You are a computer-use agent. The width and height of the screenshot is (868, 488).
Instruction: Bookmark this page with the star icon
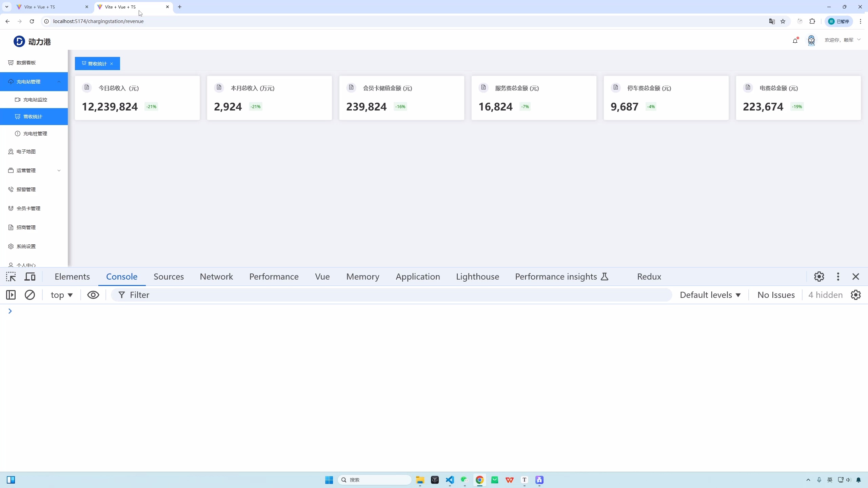coord(783,21)
